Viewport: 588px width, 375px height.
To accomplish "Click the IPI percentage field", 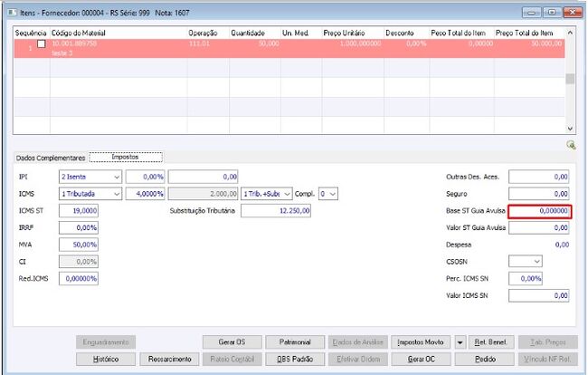I will 145,177.
